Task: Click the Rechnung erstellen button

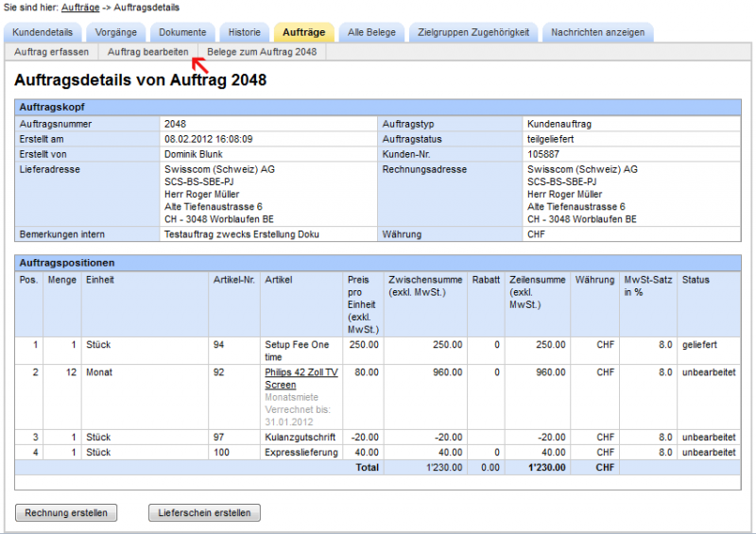Action: (66, 513)
